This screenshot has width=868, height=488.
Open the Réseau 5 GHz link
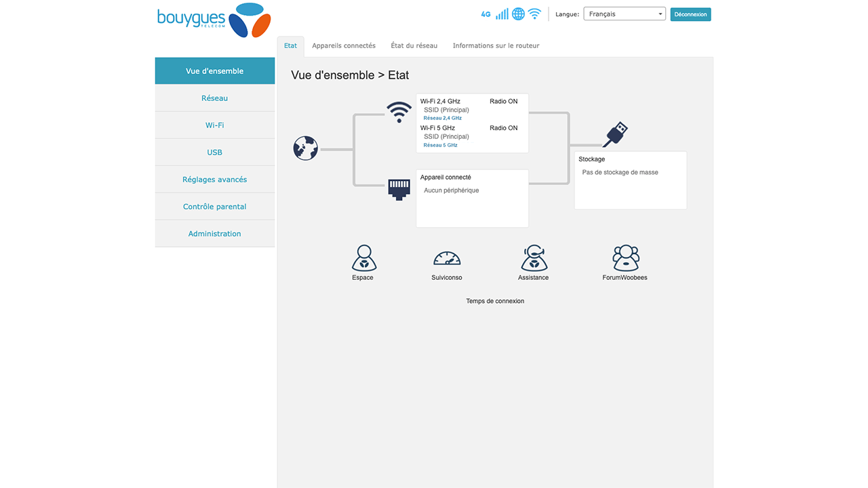tap(440, 144)
